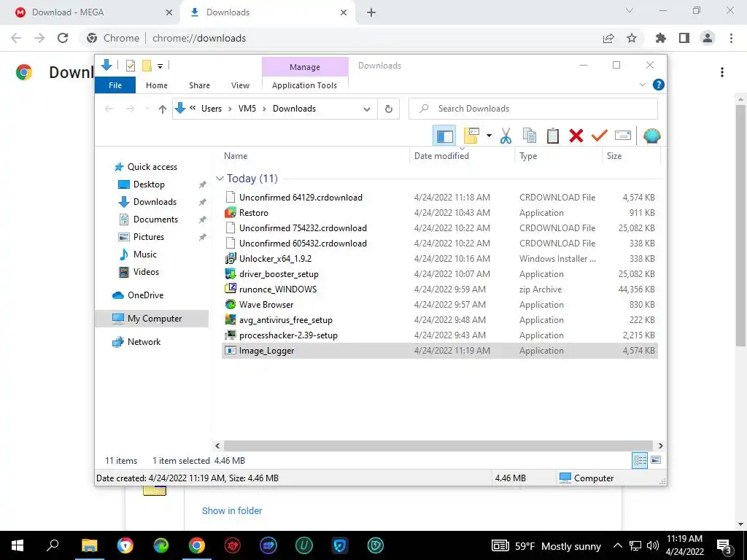This screenshot has height=560, width=747.
Task: Collapse the Today (11) group
Action: 220,179
